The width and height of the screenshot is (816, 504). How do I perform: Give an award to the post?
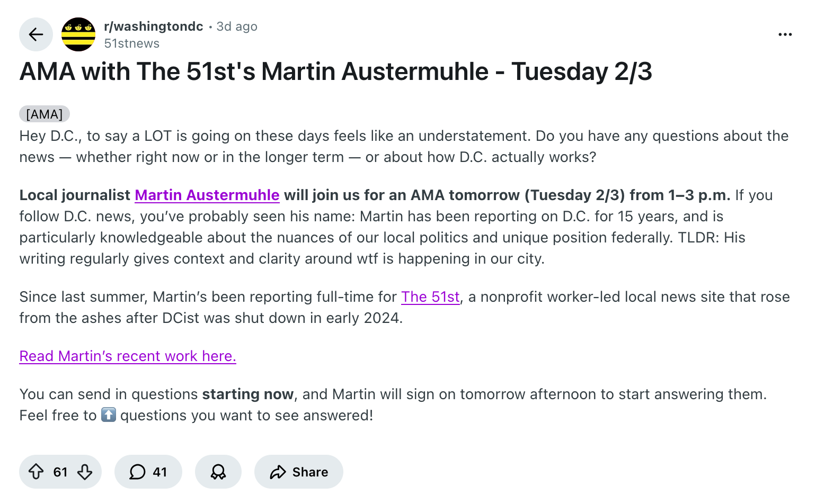[x=218, y=472]
